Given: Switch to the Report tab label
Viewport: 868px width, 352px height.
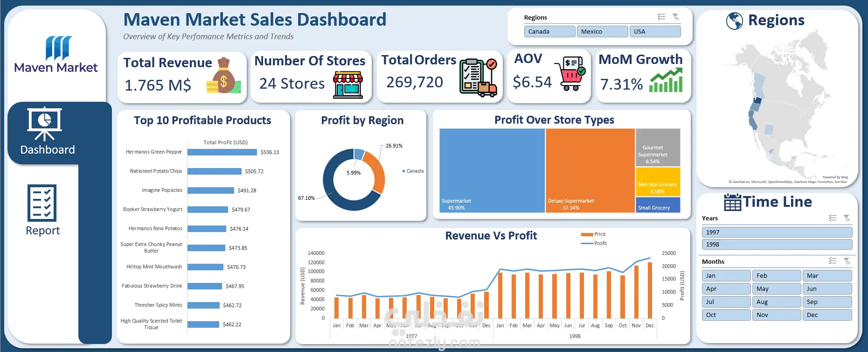Looking at the screenshot, I should coord(43,231).
